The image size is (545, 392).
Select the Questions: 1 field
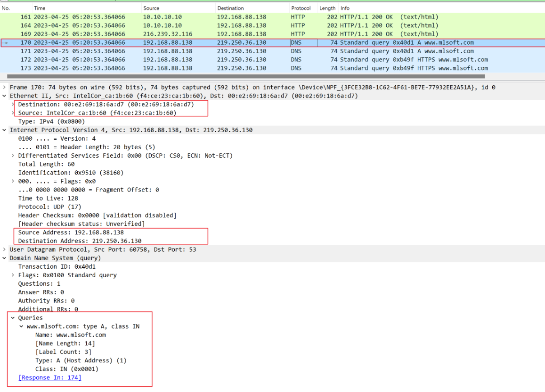point(39,284)
